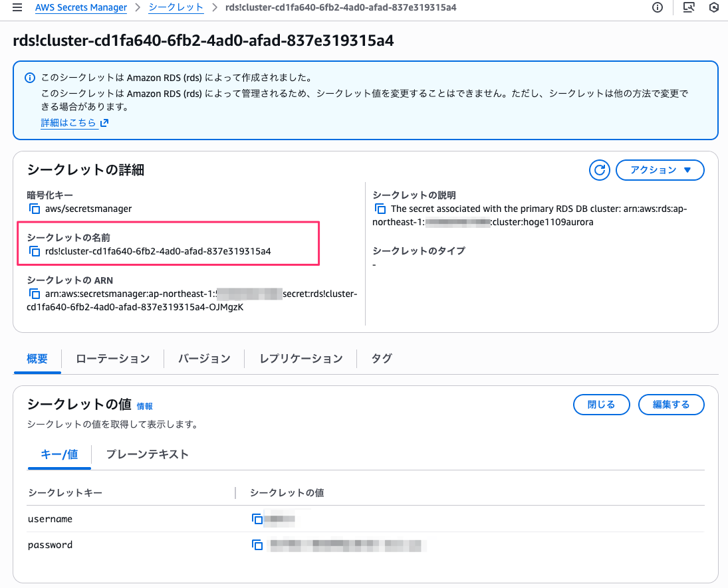The height and width of the screenshot is (588, 728).
Task: Click the 閉じる button
Action: pos(601,404)
